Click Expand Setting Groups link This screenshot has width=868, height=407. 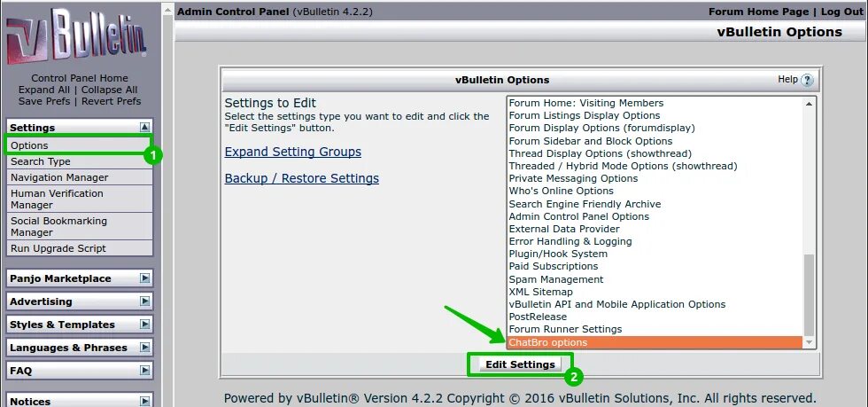293,152
